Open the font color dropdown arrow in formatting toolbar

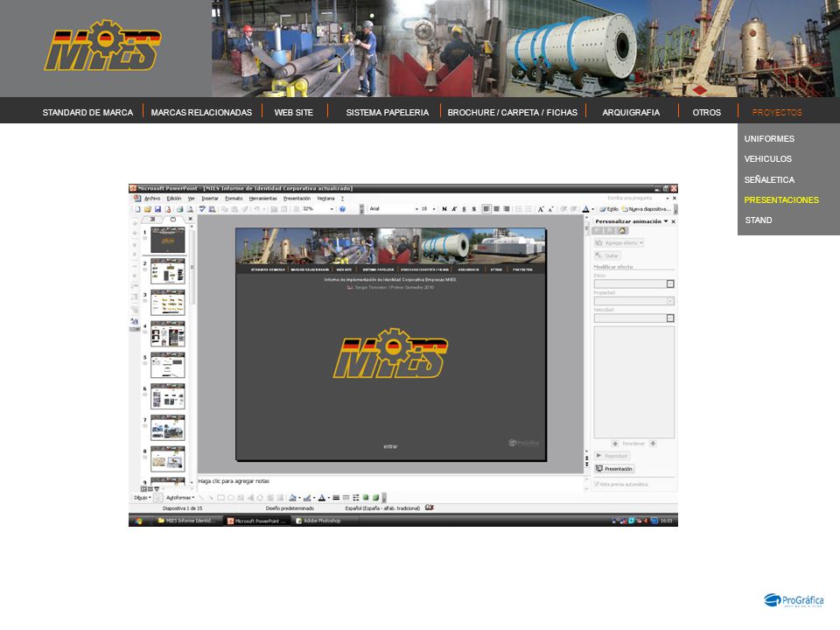592,209
